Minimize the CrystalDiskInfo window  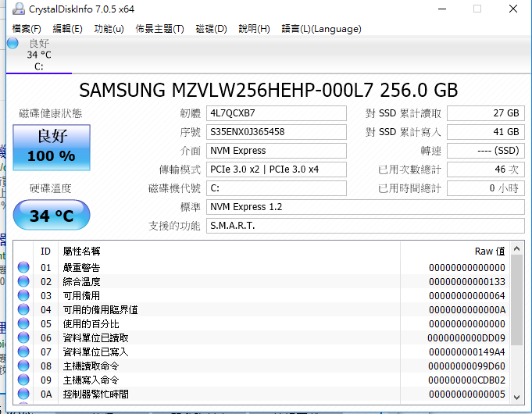click(x=442, y=9)
